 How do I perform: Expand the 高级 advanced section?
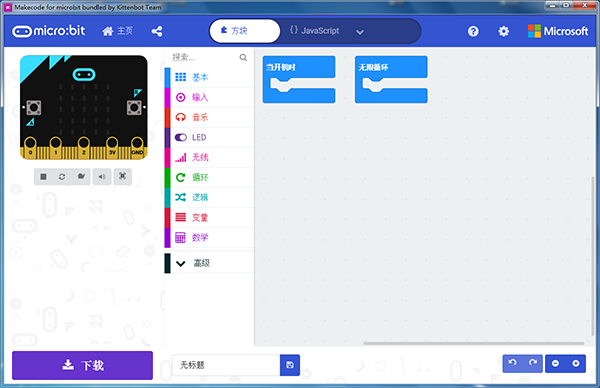tap(209, 263)
